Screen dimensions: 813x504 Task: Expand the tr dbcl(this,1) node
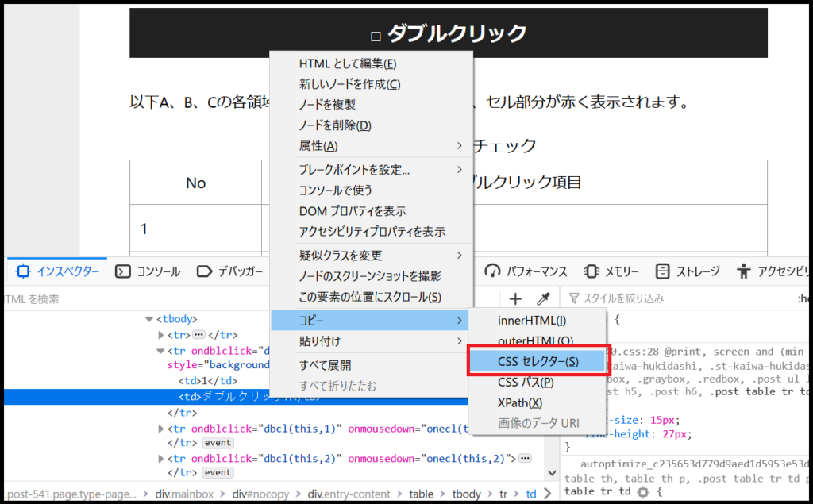pyautogui.click(x=160, y=429)
